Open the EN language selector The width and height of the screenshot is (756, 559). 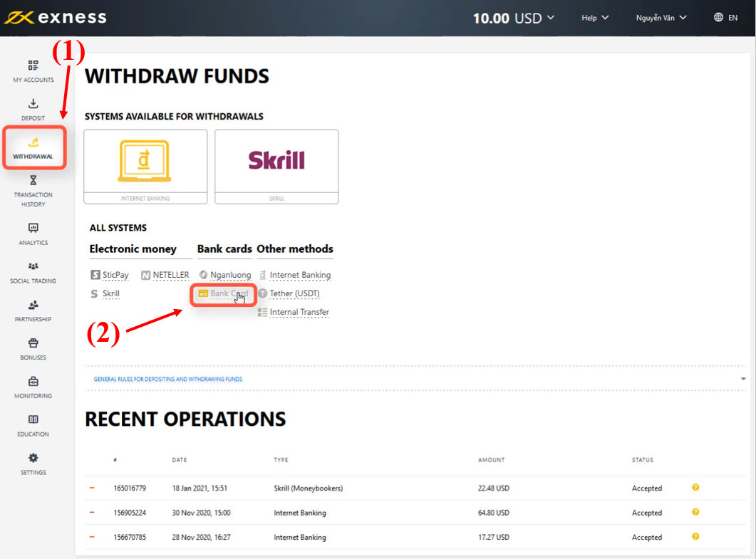(733, 18)
